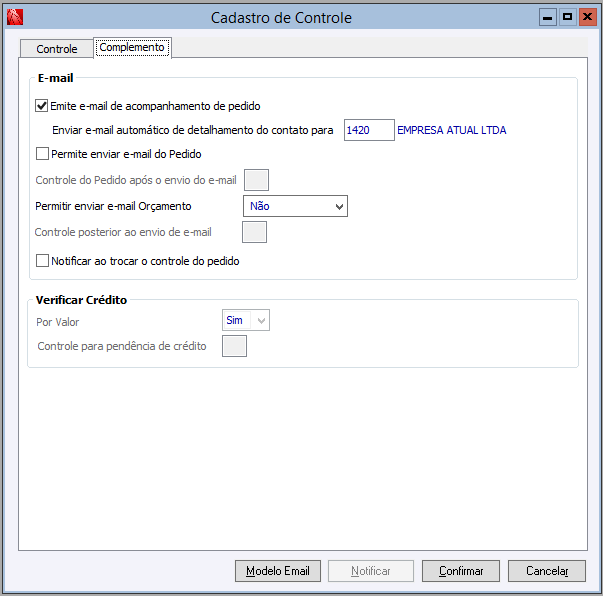Check Notificar ao trocar o controle do pedido
The width and height of the screenshot is (603, 596).
(42, 261)
